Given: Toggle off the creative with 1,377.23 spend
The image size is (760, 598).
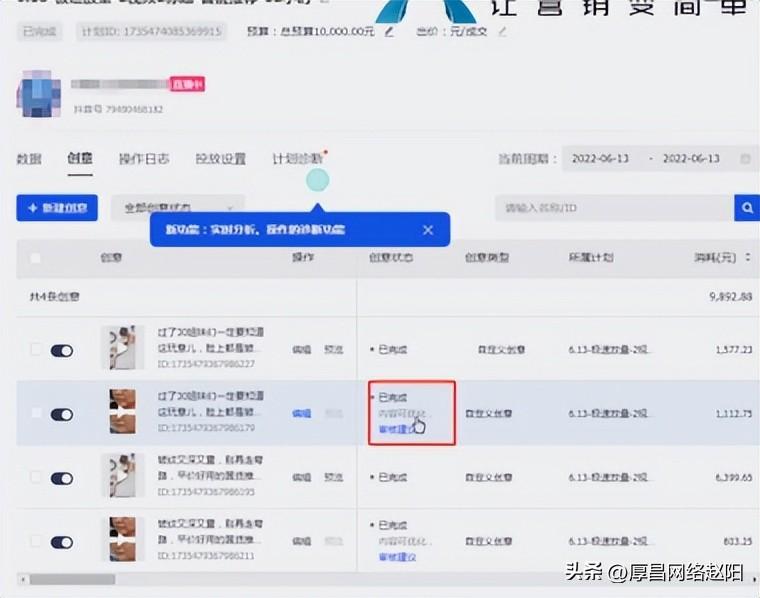Looking at the screenshot, I should coord(62,350).
